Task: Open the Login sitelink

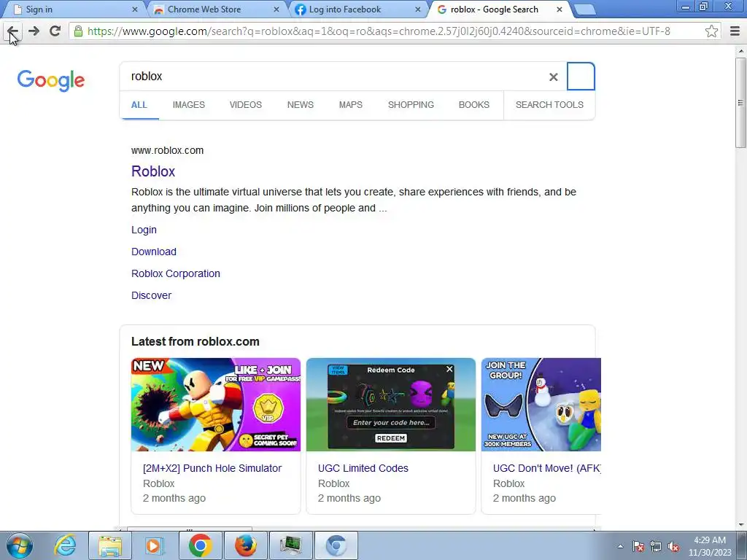Action: (x=144, y=230)
